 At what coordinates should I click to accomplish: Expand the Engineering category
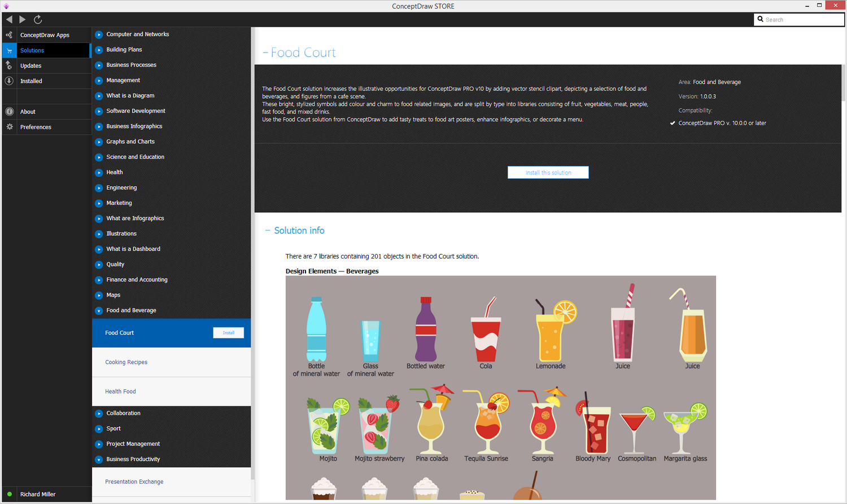99,188
